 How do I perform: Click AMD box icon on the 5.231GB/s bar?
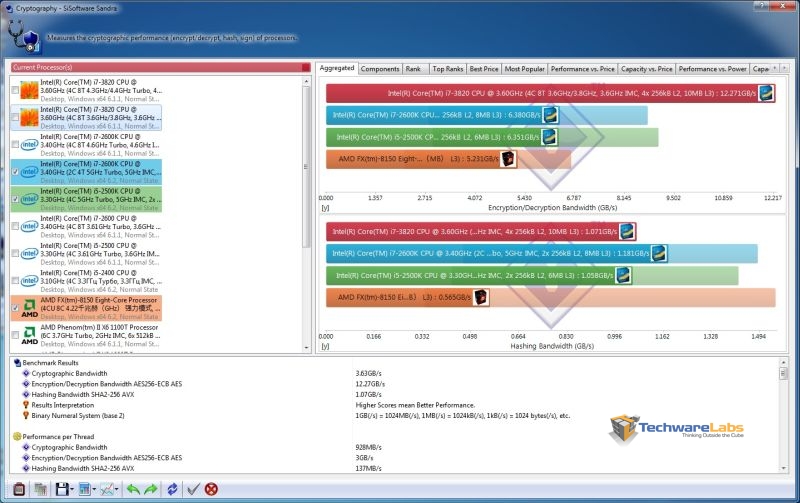tap(508, 159)
